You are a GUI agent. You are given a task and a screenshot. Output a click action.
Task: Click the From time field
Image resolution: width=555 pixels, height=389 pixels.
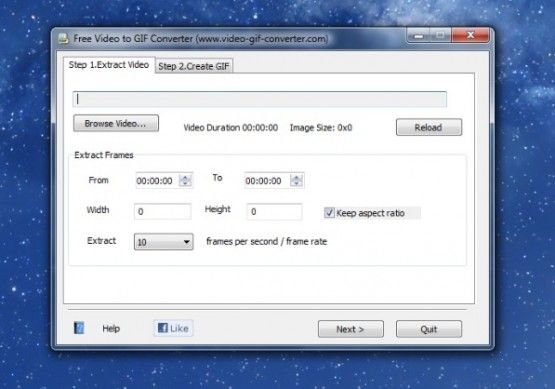click(x=164, y=181)
